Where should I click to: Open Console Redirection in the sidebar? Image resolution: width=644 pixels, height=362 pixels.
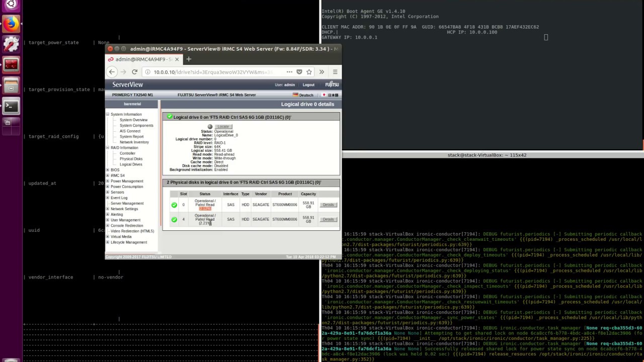pos(127,225)
